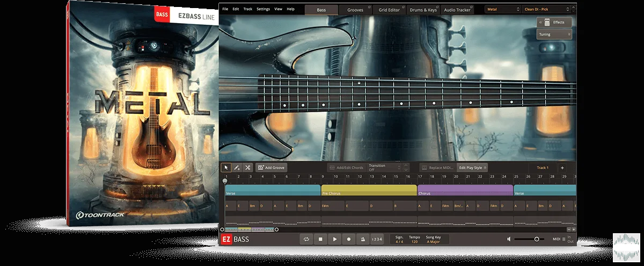This screenshot has width=644, height=266.
Task: Select the scissors cut tool
Action: click(x=247, y=168)
